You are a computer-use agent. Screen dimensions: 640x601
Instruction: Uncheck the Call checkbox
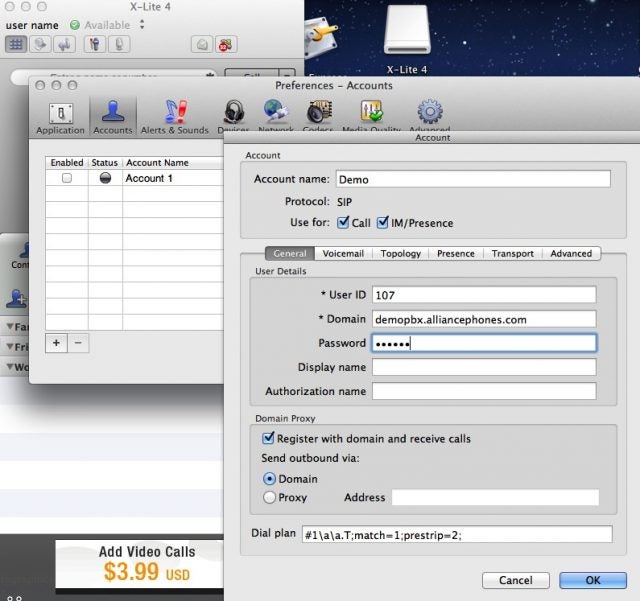click(x=343, y=223)
